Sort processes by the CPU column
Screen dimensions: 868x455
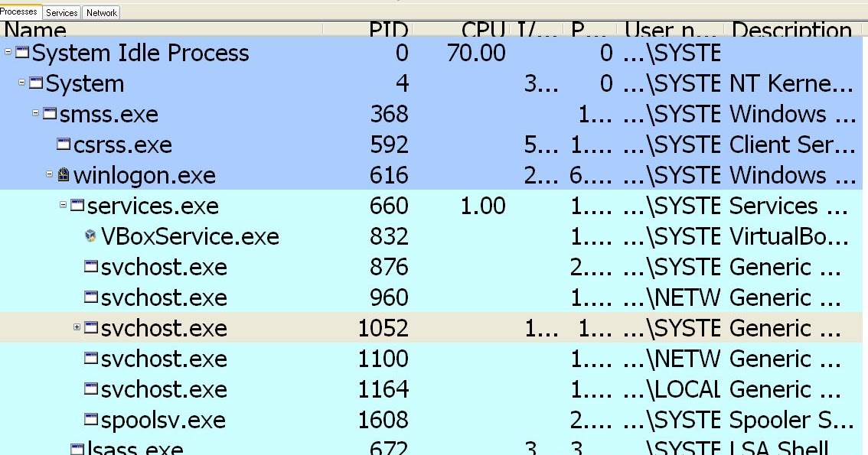478,31
